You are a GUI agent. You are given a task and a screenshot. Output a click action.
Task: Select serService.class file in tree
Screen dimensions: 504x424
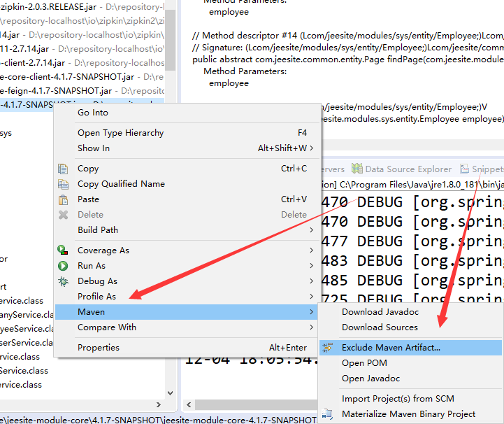[x=27, y=343]
